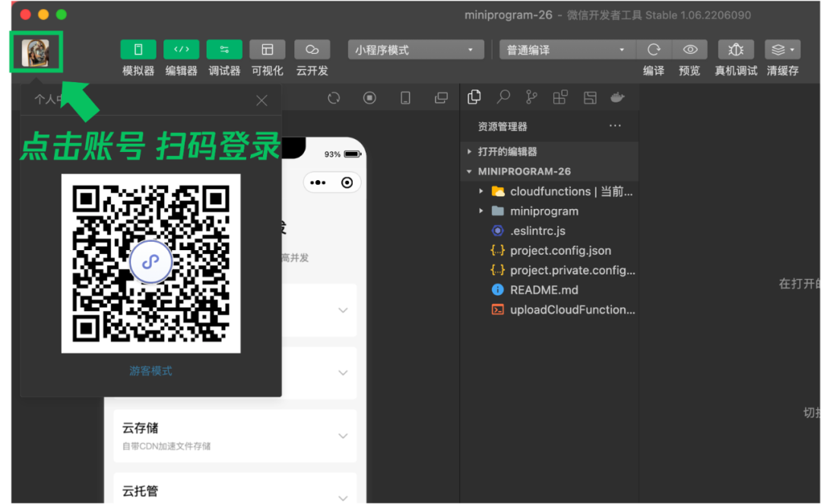Open cloud development (云开发) console
Screen dimensions: 821x504
(312, 49)
